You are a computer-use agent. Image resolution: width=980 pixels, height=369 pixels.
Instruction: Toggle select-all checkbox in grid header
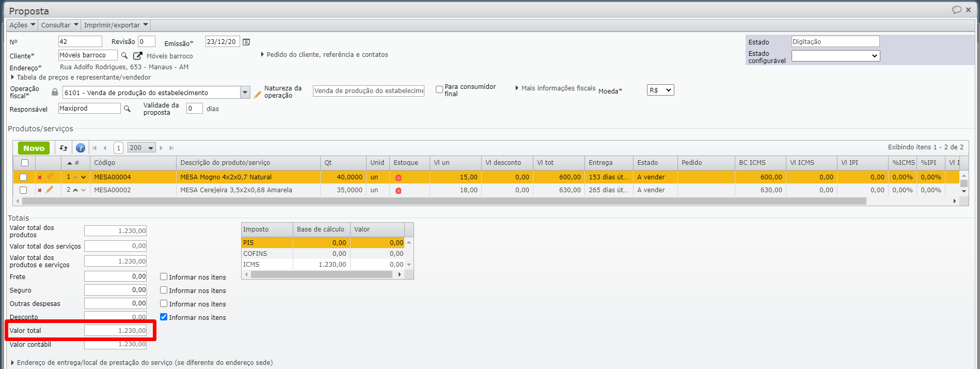tap(24, 163)
